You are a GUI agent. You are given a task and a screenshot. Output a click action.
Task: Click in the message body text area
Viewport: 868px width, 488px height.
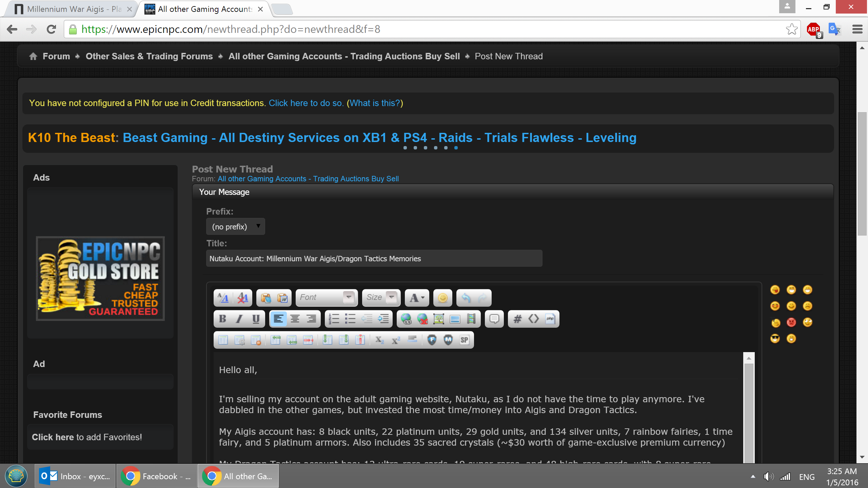[478, 408]
